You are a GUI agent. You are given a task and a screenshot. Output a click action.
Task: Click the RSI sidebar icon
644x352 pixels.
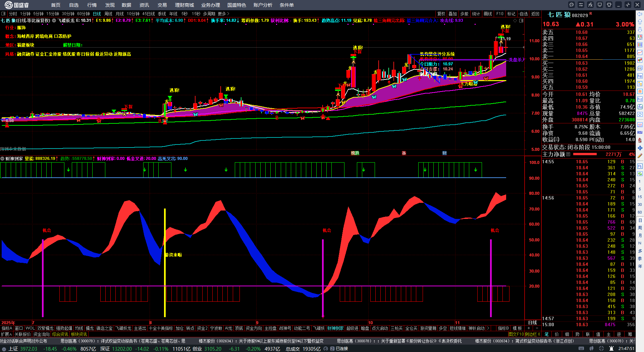(640, 132)
